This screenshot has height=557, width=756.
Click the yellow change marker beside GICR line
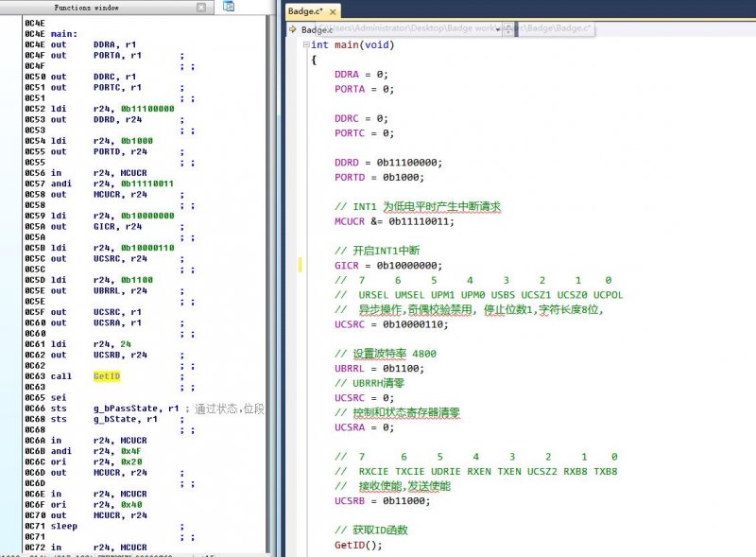click(300, 265)
